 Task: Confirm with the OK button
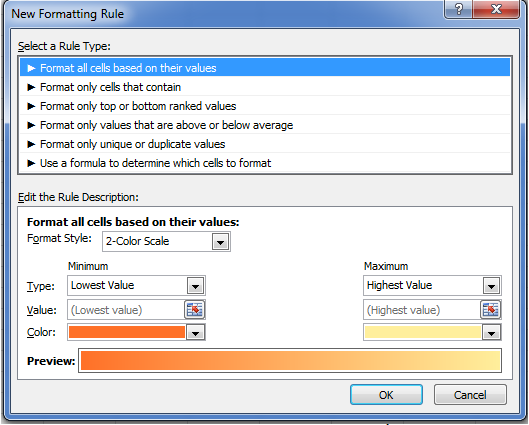pyautogui.click(x=386, y=394)
